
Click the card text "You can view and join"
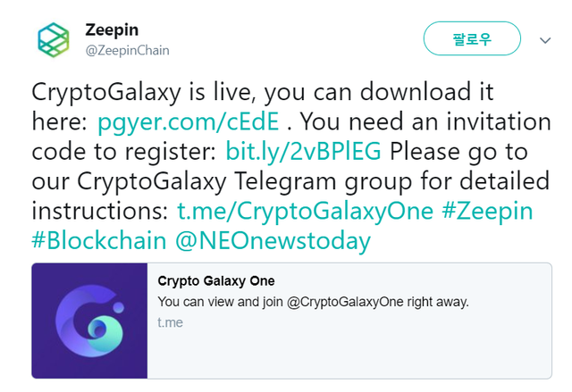[x=220, y=302]
